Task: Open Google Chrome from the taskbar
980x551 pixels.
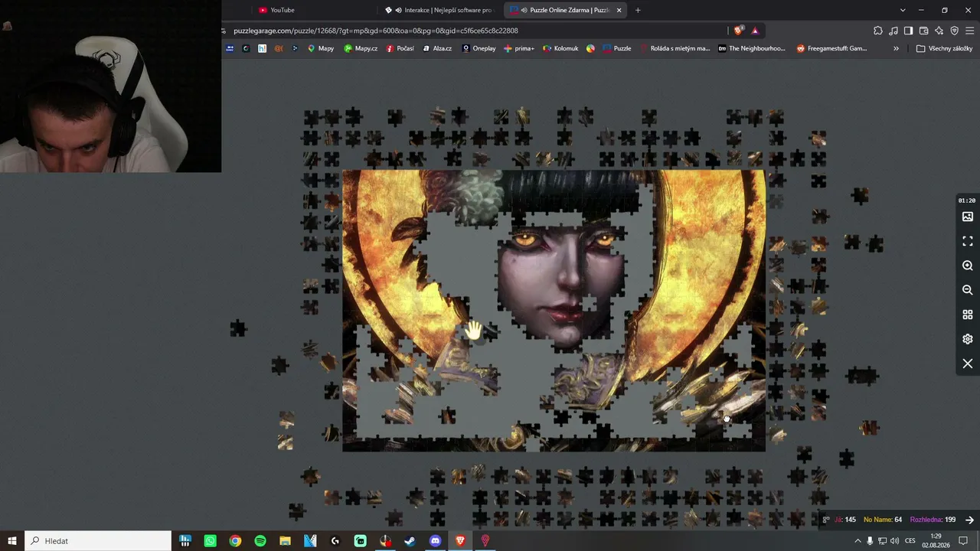Action: (x=235, y=541)
